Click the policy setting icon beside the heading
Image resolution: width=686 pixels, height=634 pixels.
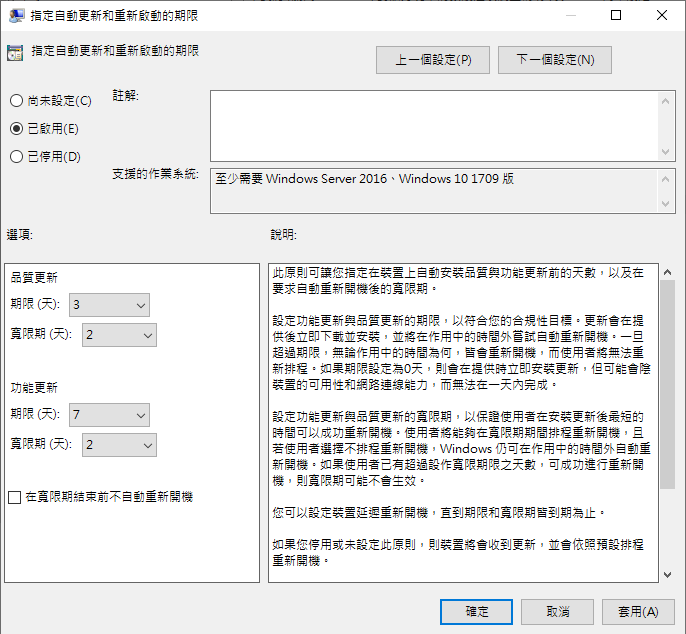click(x=14, y=52)
